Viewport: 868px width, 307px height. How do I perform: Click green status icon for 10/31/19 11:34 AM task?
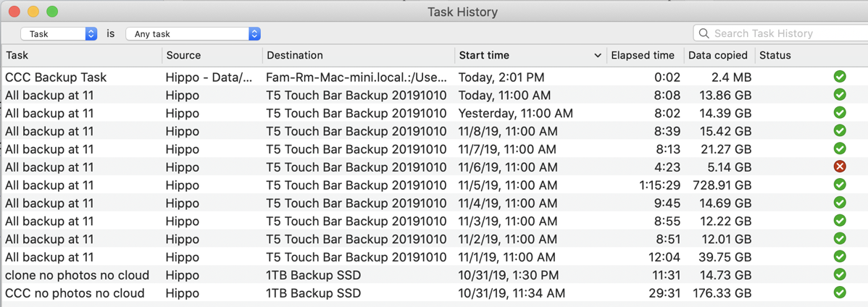[x=840, y=293]
